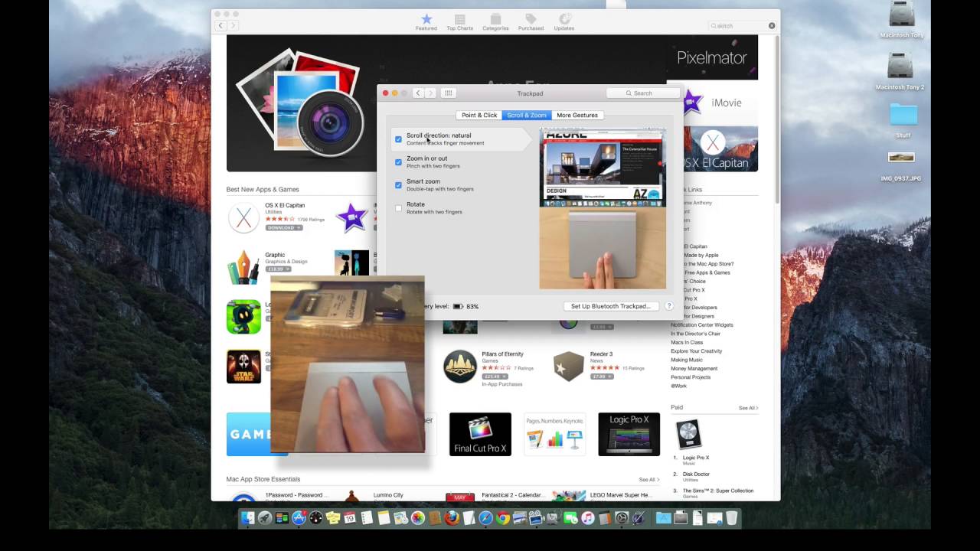Image resolution: width=980 pixels, height=551 pixels.
Task: Go forward in Trackpad preferences
Action: (x=430, y=93)
